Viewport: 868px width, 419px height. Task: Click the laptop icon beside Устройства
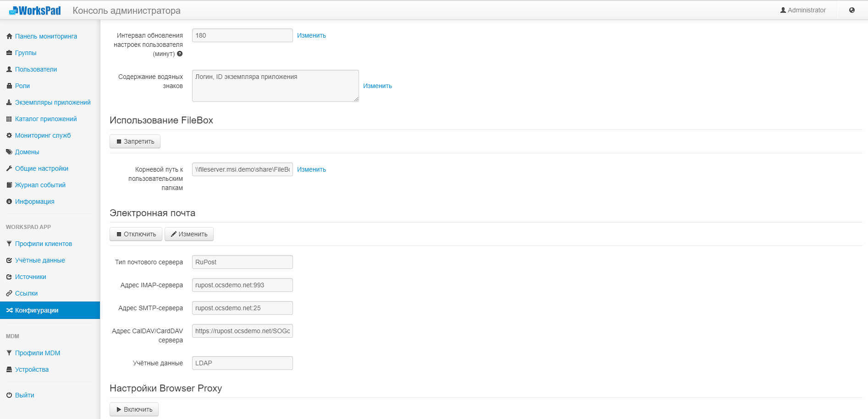click(x=9, y=369)
